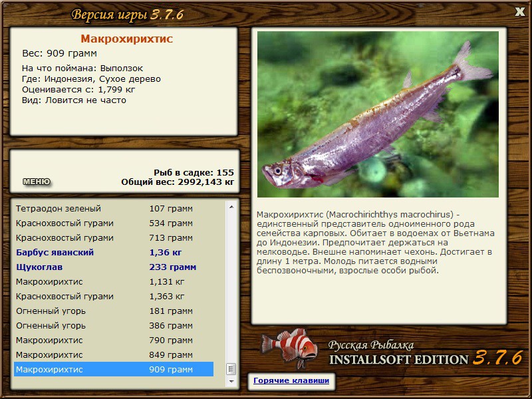Select Макрохирихтис 849 грамм entry

pos(114,354)
